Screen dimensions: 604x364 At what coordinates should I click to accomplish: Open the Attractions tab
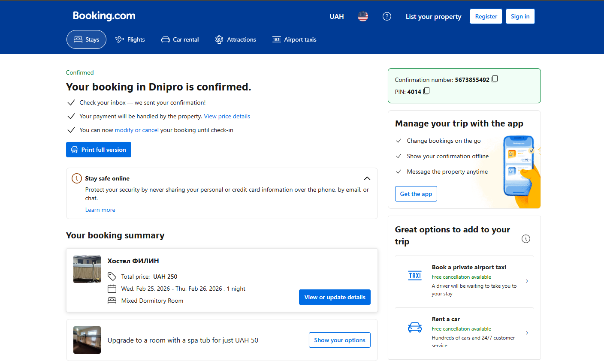(x=236, y=39)
